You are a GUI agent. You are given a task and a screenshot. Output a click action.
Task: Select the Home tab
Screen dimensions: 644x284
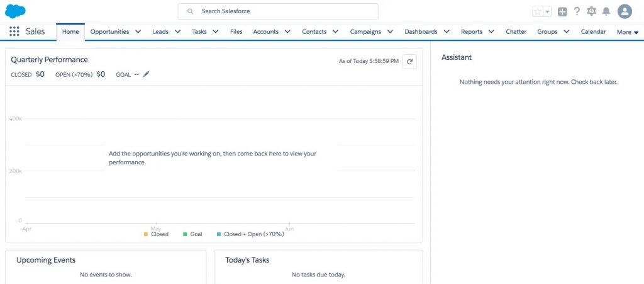point(70,31)
